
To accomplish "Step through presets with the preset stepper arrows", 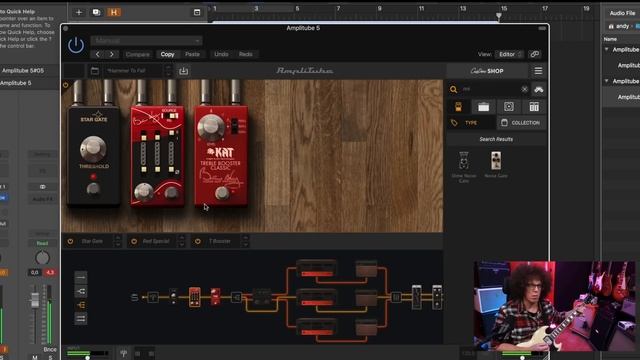I will (x=168, y=71).
